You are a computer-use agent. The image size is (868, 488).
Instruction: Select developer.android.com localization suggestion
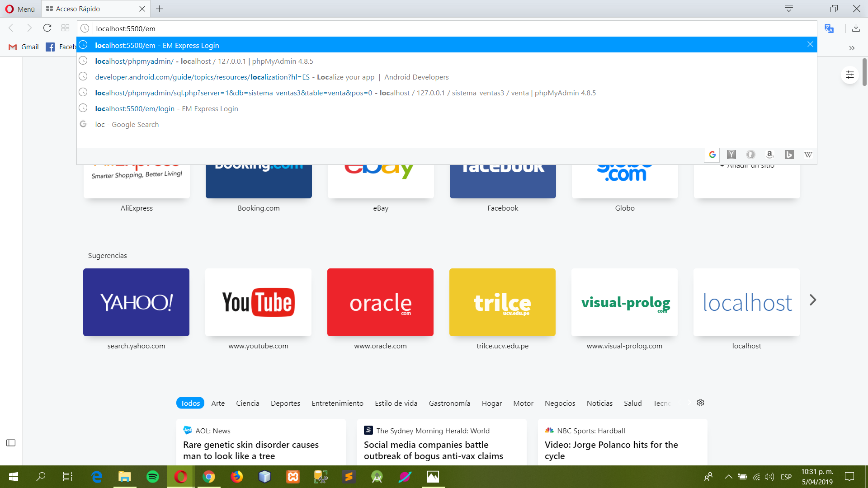point(447,77)
